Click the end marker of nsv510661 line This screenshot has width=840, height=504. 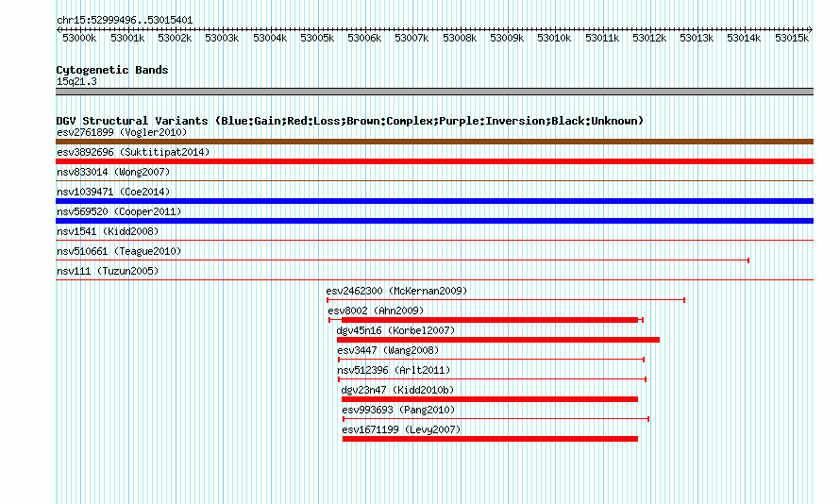pyautogui.click(x=748, y=260)
